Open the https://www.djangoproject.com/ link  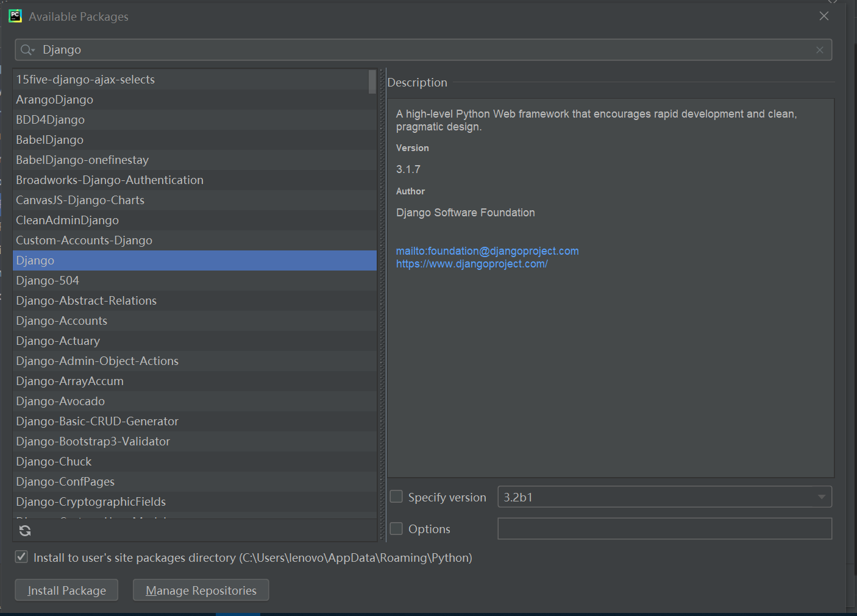472,264
